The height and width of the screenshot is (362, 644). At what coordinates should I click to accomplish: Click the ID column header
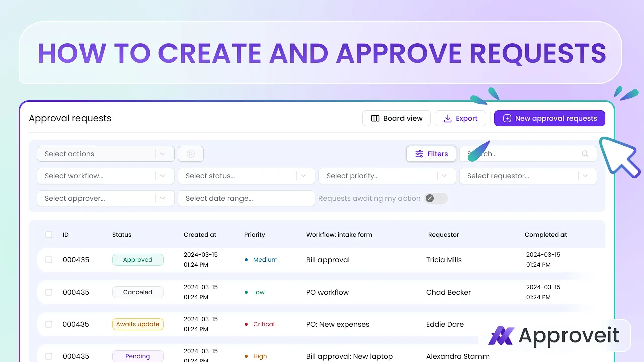coord(66,235)
